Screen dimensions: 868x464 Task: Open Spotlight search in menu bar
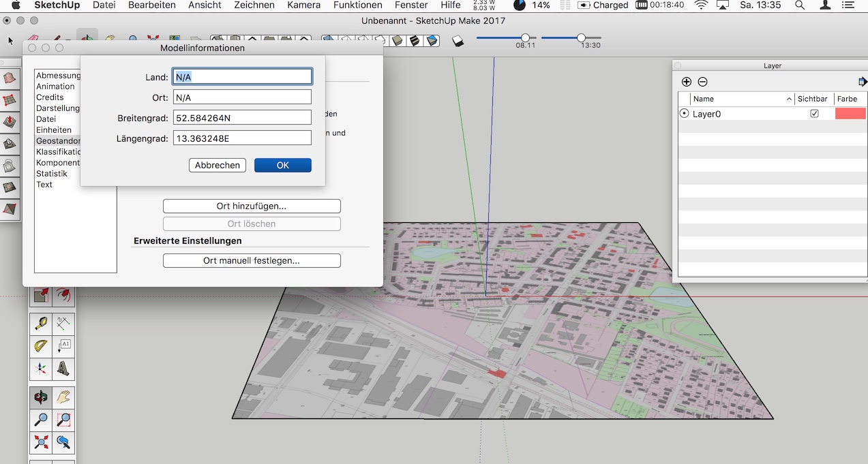(800, 5)
